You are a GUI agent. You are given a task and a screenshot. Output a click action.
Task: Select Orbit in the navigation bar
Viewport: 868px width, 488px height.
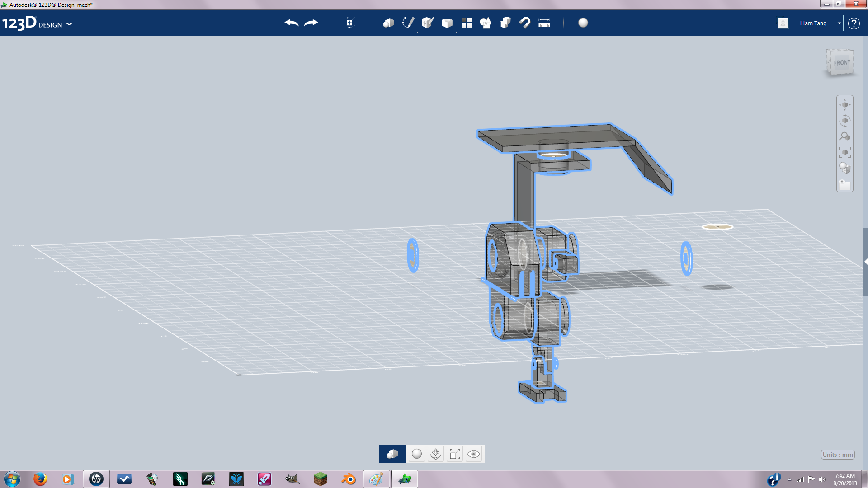(845, 121)
